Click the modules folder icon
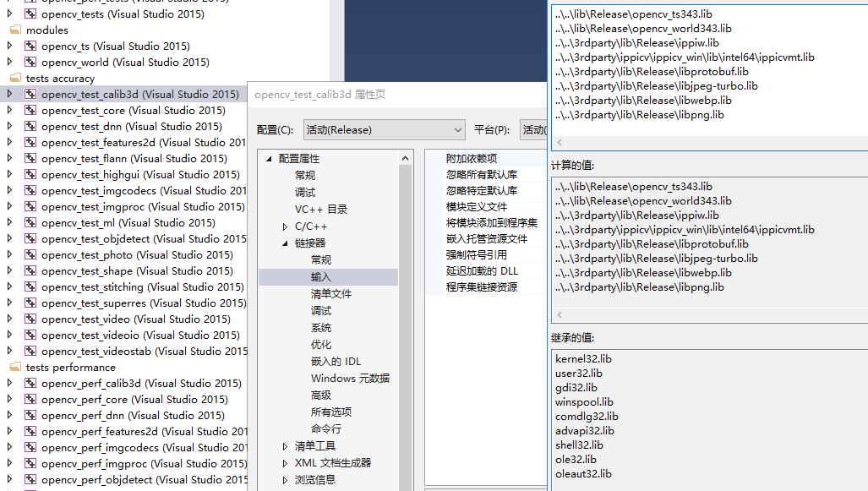 [x=15, y=30]
